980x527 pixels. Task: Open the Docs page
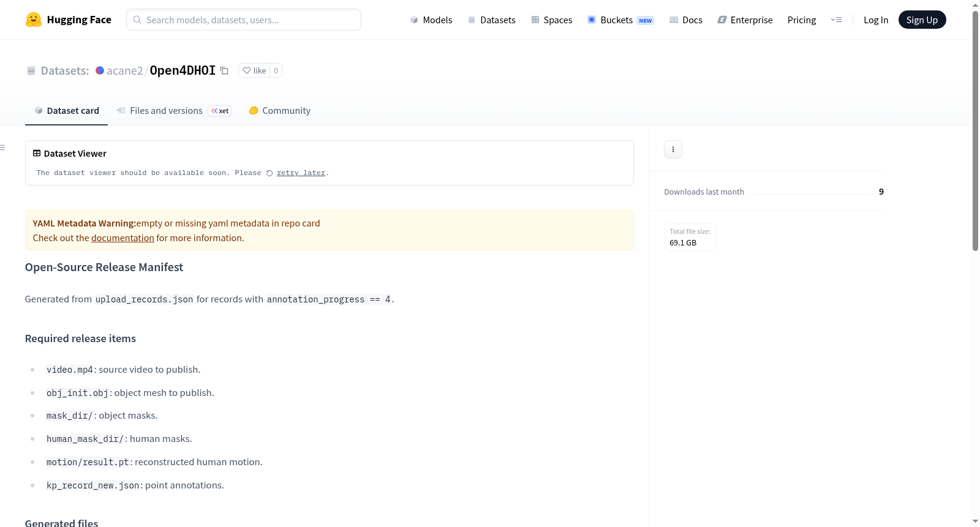[686, 20]
